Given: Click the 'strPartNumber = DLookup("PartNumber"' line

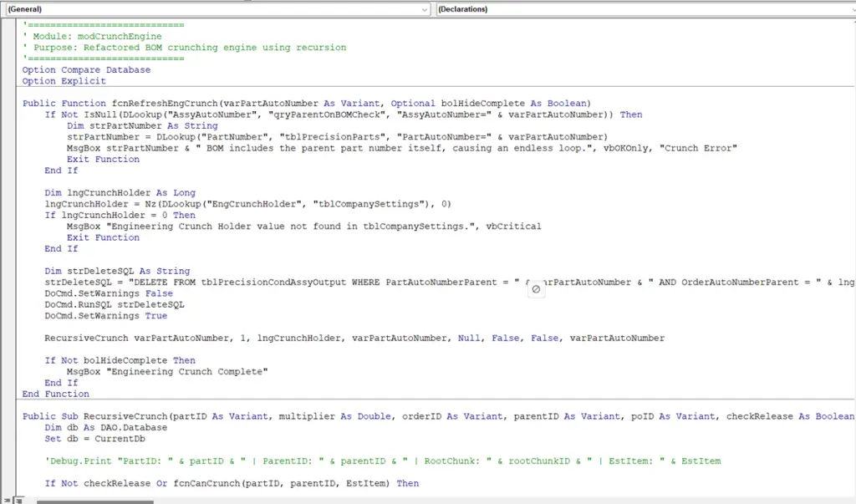Looking at the screenshot, I should click(338, 137).
